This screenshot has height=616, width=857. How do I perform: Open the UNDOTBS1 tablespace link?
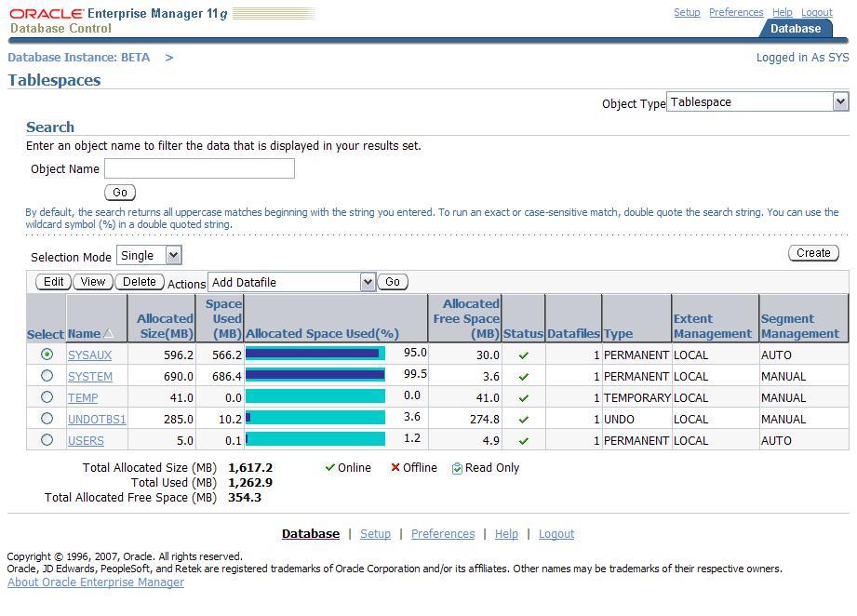97,420
